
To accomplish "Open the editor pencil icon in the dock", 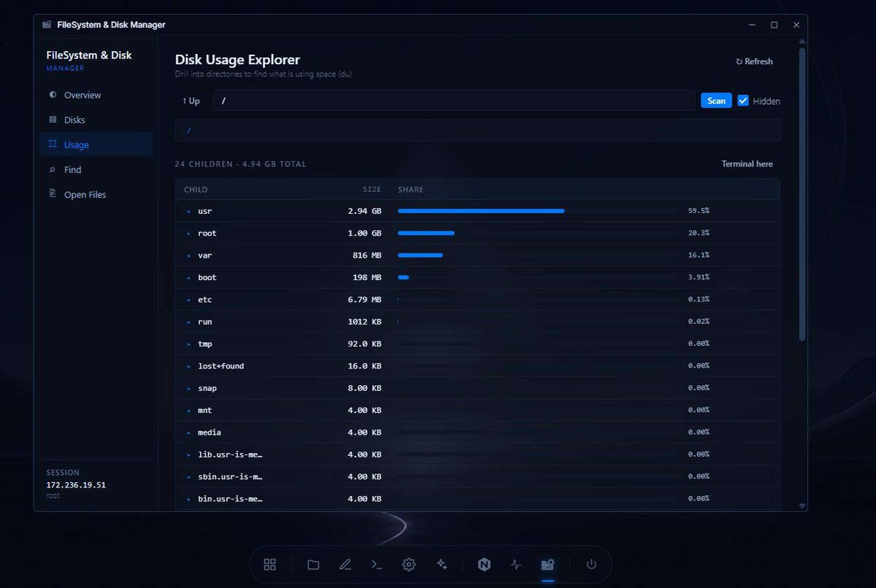I will point(345,565).
